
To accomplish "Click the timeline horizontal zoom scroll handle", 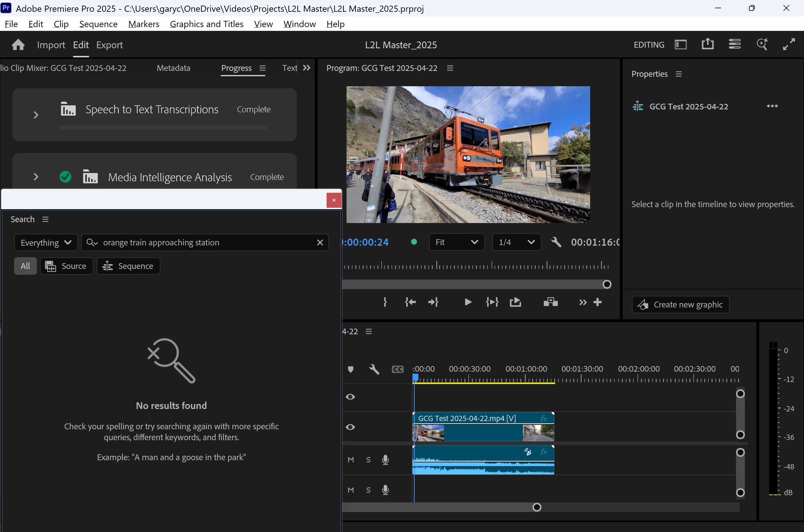I will pos(537,507).
